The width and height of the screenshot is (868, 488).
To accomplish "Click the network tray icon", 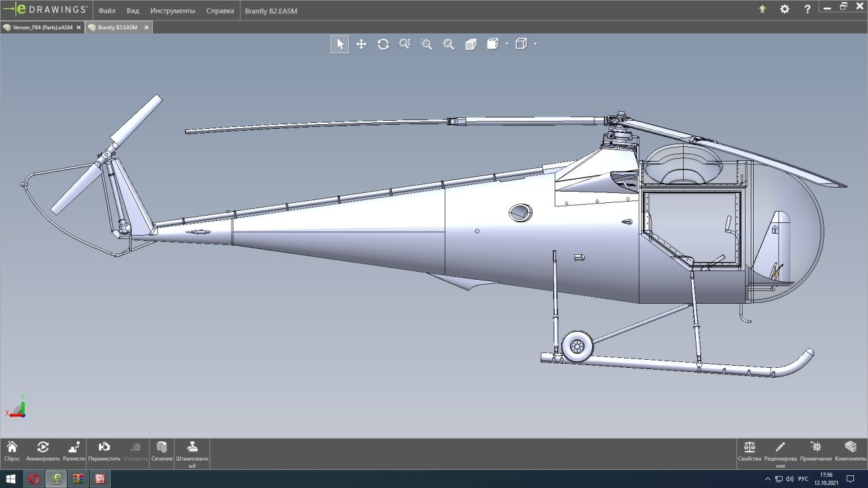I will pos(779,479).
